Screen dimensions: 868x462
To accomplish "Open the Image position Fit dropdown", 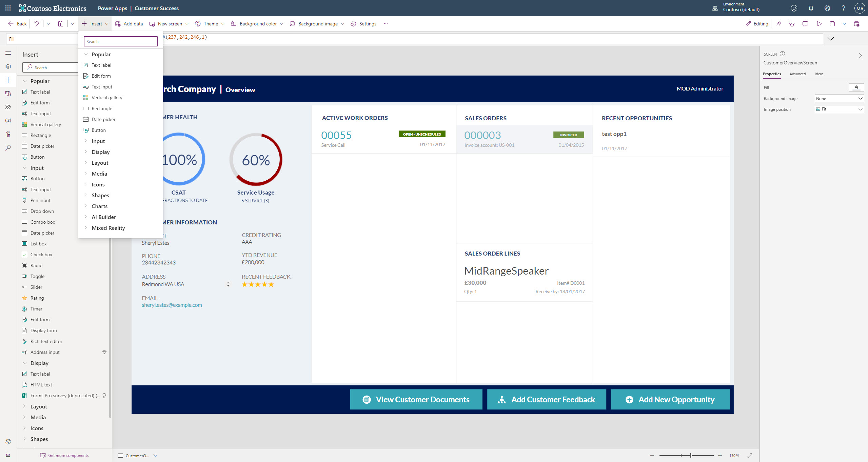I will click(x=839, y=109).
